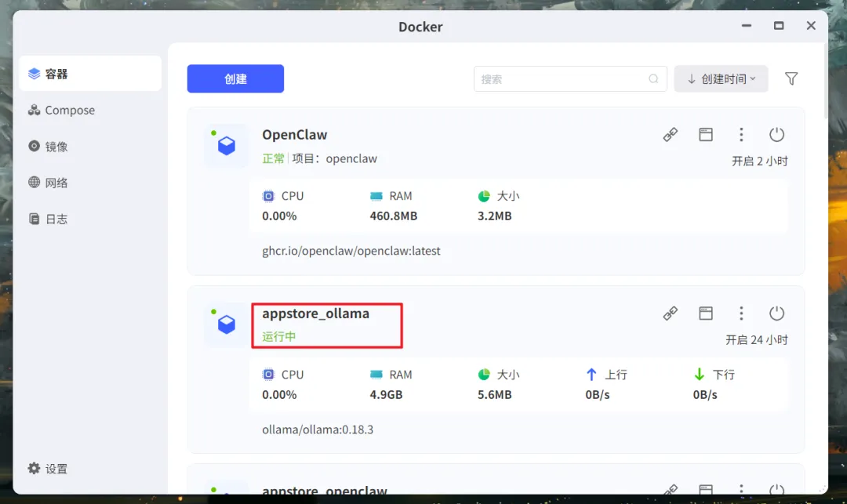The width and height of the screenshot is (847, 504).
Task: Toggle power for OpenClaw container
Action: click(776, 134)
